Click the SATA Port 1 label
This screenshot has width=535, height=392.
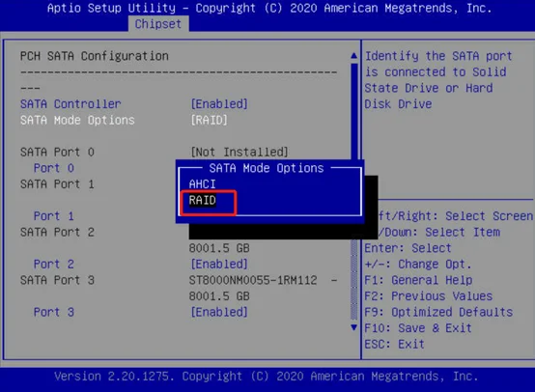coord(57,184)
